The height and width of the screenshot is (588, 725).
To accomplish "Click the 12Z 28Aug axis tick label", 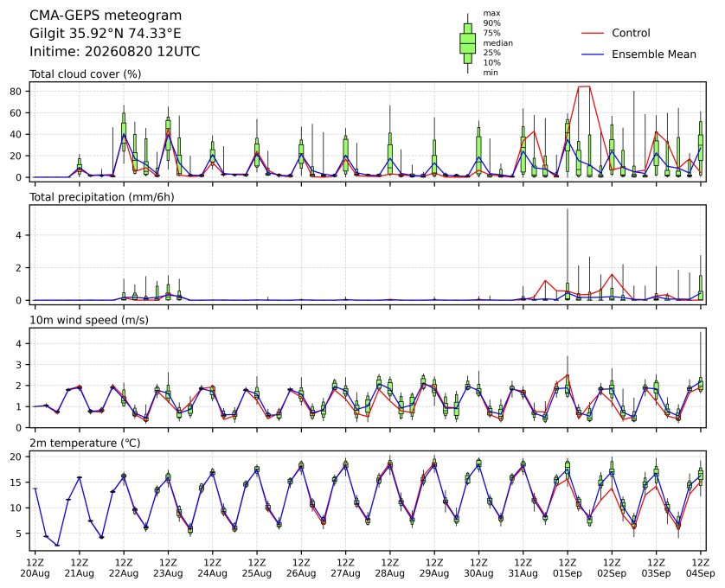I will click(x=390, y=568).
